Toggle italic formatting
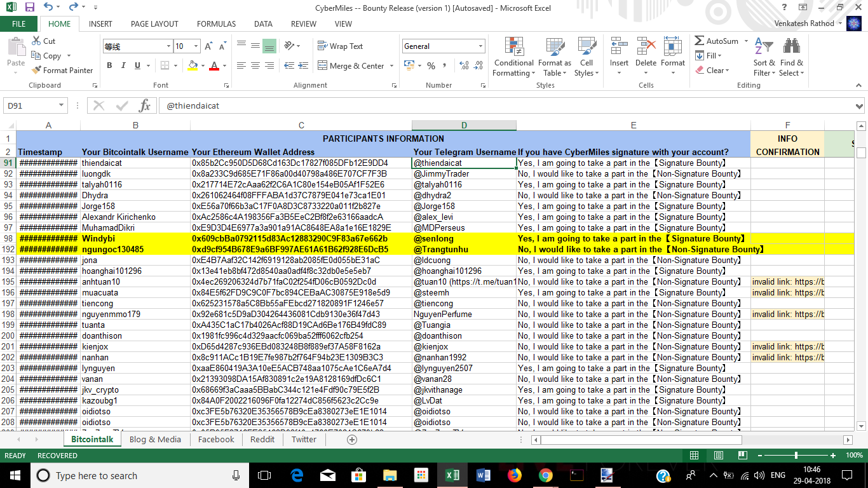This screenshot has height=488, width=868. (x=123, y=65)
